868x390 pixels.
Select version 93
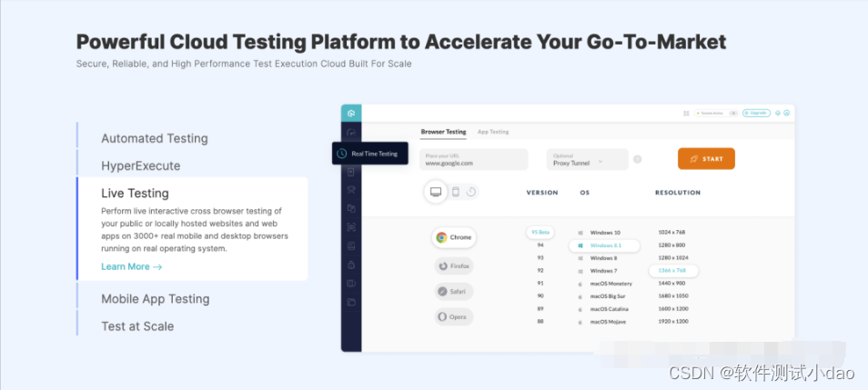(540, 258)
